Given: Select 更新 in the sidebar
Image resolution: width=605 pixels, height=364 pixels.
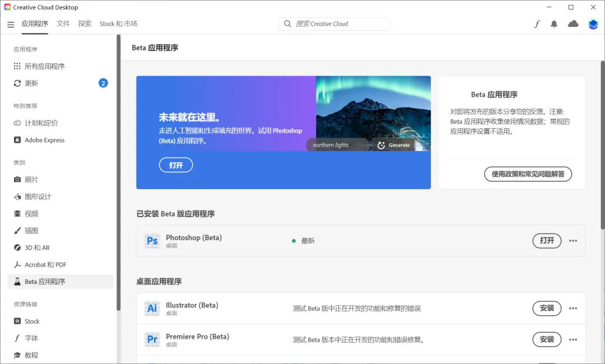Looking at the screenshot, I should tap(32, 83).
